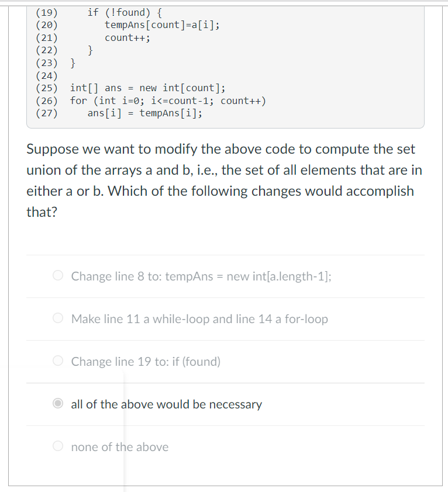Image resolution: width=448 pixels, height=492 pixels.
Task: Select radio button for 'Make line 11 a while-loop'
Action: tap(58, 318)
